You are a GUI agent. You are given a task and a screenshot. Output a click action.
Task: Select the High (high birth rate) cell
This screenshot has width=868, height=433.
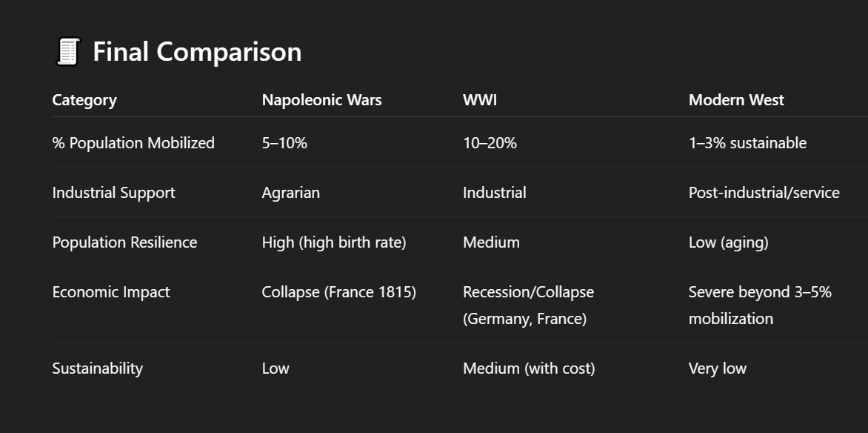pyautogui.click(x=334, y=242)
